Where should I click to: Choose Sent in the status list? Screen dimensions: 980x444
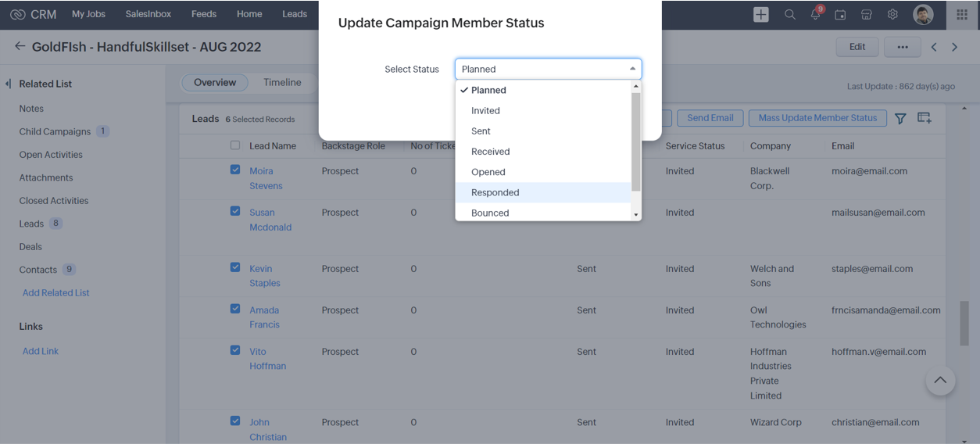point(543,131)
